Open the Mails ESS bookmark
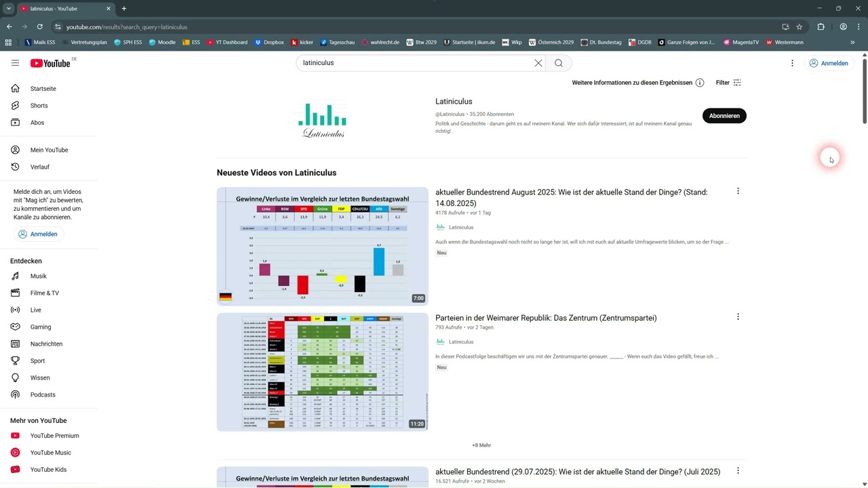Image resolution: width=868 pixels, height=488 pixels. 39,42
